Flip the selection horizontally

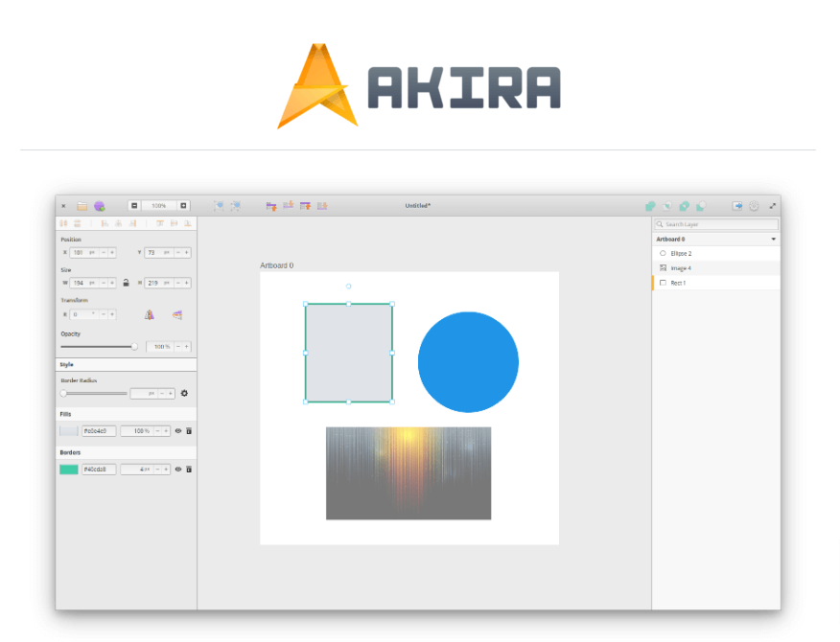coord(150,315)
